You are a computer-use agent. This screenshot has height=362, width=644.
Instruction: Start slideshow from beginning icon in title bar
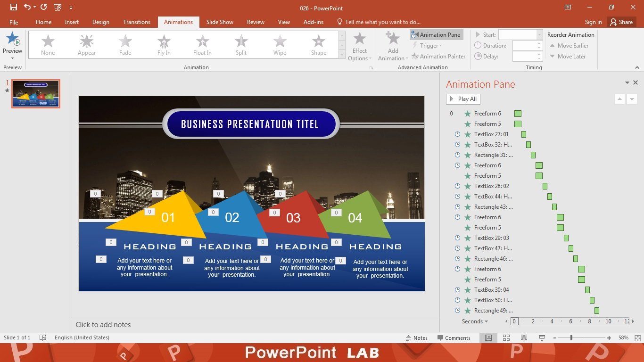tap(58, 8)
